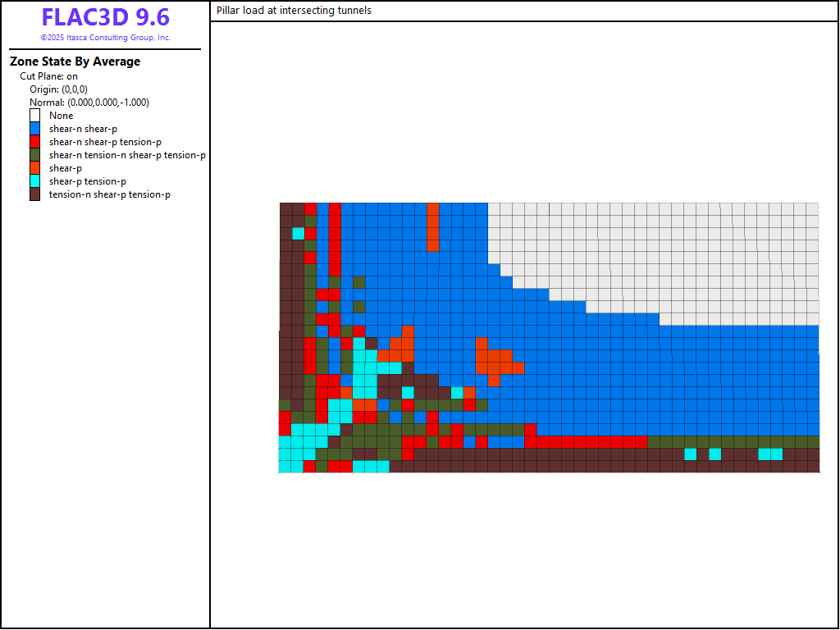Click the large light gray None region in plot
Image resolution: width=840 pixels, height=630 pixels.
[697, 246]
